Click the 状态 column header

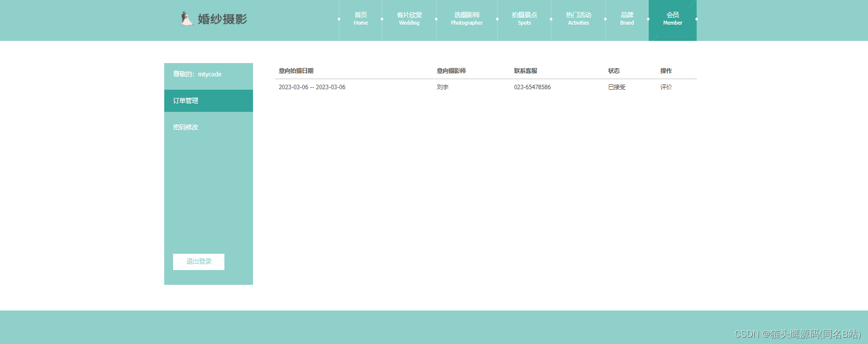614,71
